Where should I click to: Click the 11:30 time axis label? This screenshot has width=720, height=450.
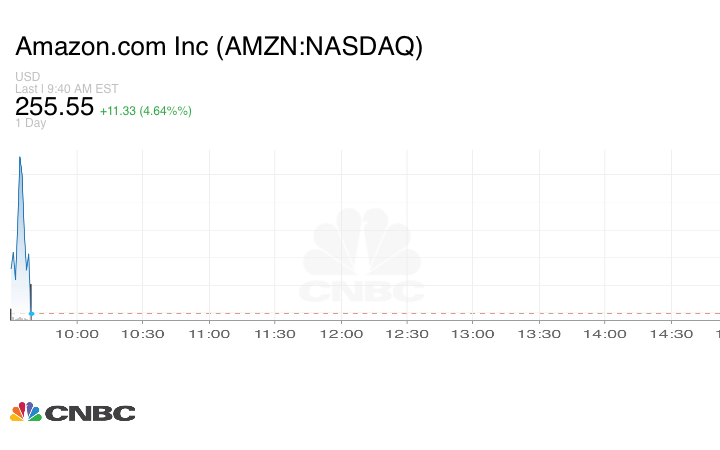pos(275,334)
